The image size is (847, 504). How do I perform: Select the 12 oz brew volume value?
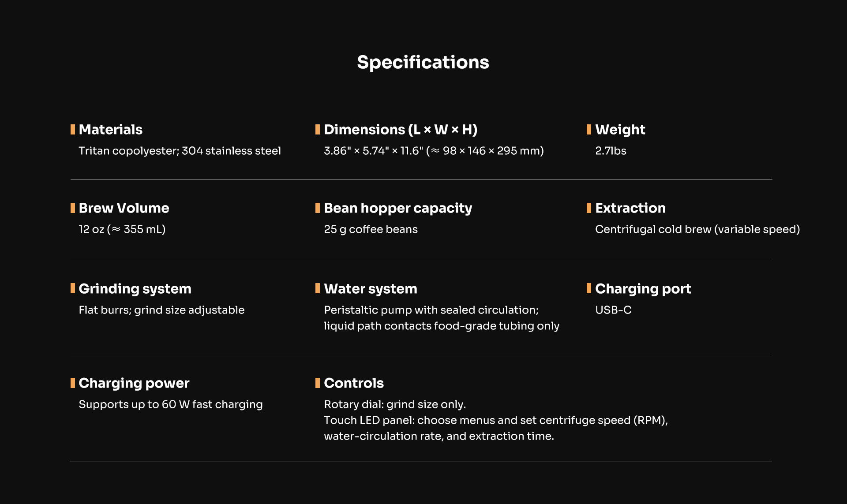click(122, 229)
